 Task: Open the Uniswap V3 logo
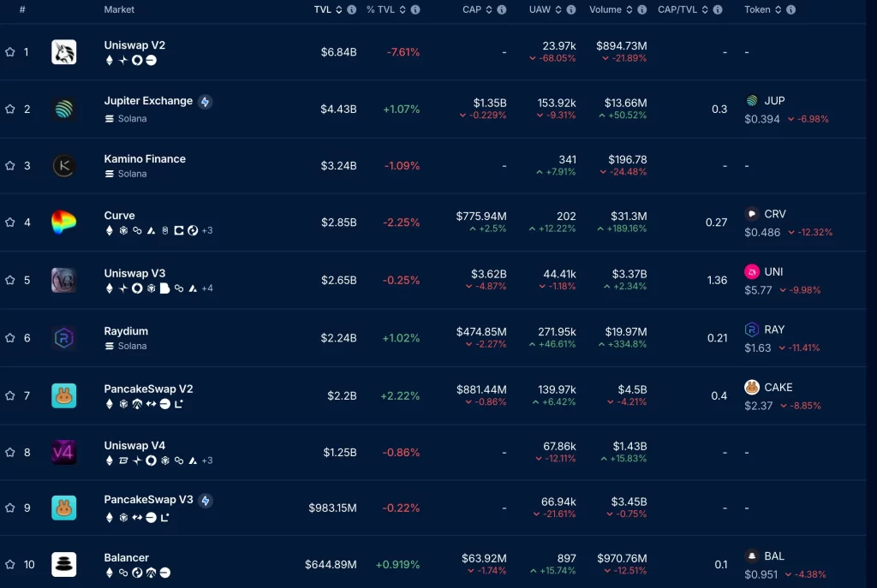tap(63, 280)
